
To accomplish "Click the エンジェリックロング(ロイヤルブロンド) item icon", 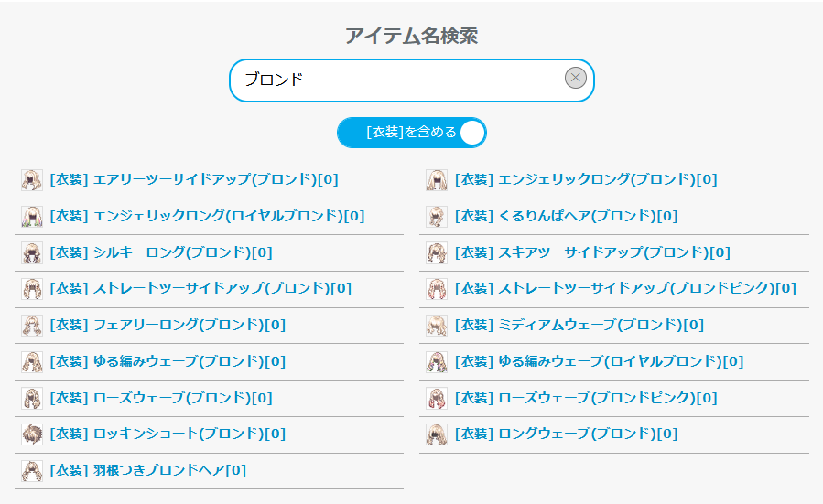I will pos(32,217).
